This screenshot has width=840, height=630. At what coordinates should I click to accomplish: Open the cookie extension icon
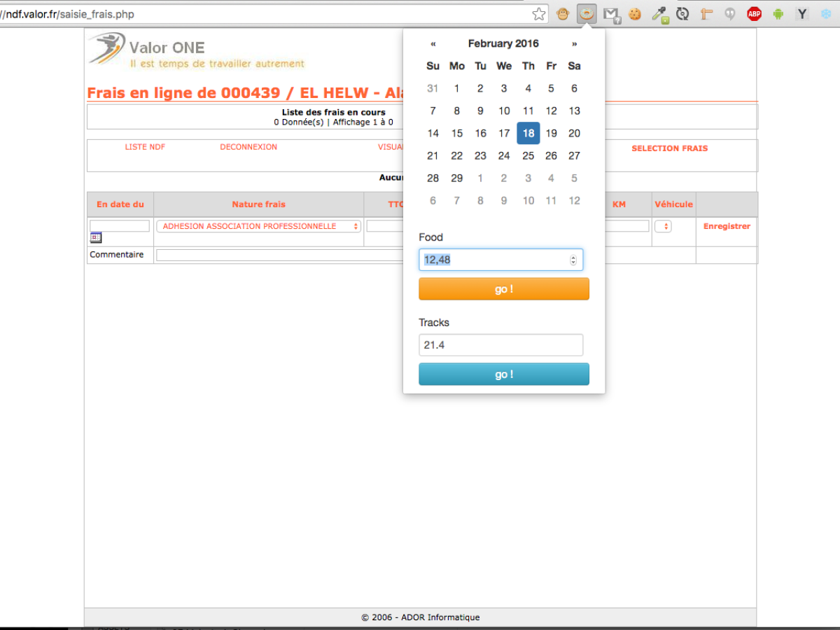click(x=635, y=13)
